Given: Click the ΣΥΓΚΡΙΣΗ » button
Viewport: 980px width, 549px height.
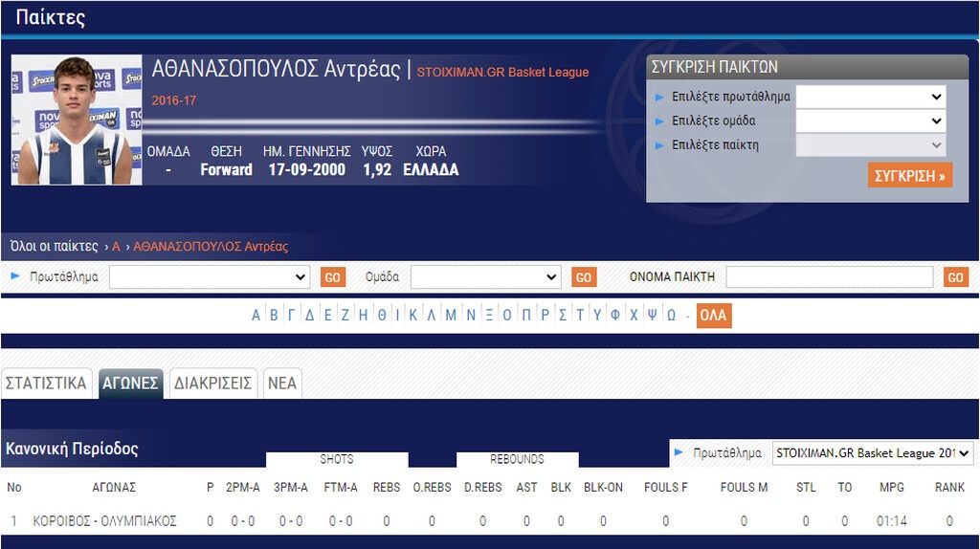Looking at the screenshot, I should click(x=909, y=175).
